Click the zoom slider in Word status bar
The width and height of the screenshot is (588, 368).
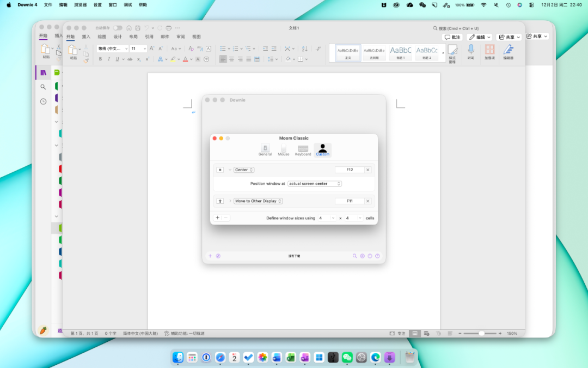[481, 333]
